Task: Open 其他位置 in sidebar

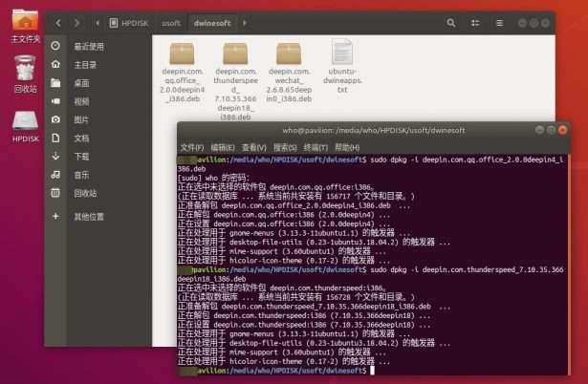Action: tap(89, 217)
